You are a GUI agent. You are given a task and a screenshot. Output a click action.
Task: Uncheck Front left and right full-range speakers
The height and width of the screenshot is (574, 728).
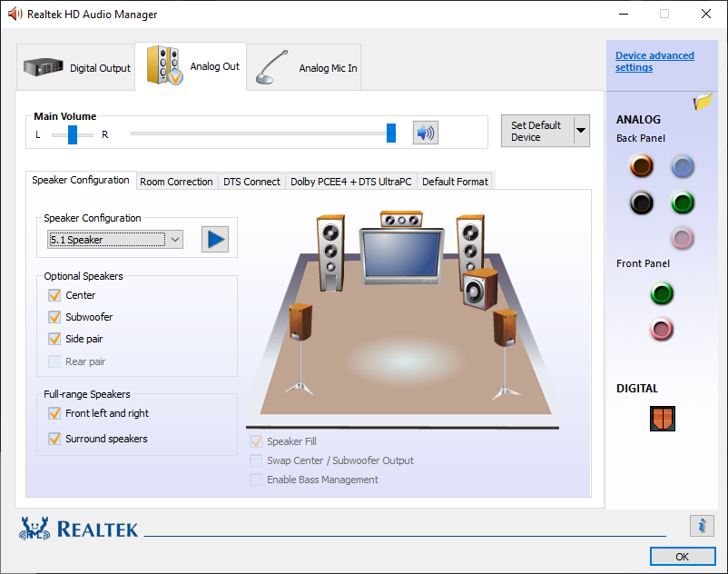54,413
